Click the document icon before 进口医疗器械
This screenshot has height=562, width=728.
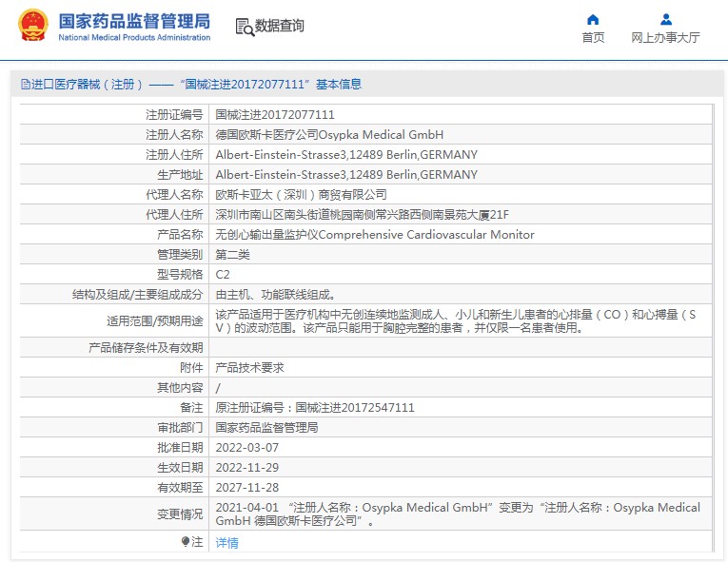(x=25, y=85)
